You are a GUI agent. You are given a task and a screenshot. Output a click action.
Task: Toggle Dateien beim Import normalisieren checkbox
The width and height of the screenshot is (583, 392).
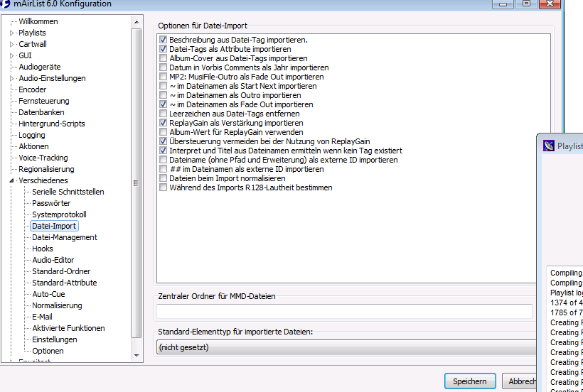pos(164,178)
